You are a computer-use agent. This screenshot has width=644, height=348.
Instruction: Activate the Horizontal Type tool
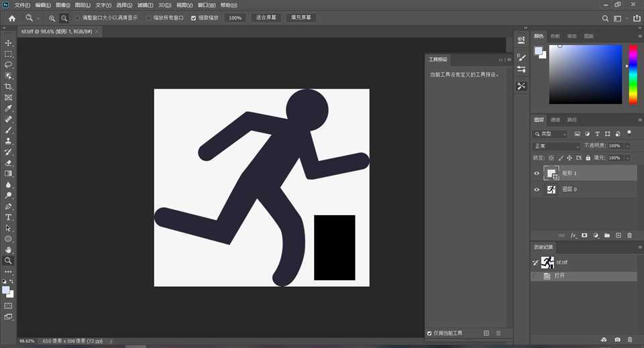(x=9, y=217)
